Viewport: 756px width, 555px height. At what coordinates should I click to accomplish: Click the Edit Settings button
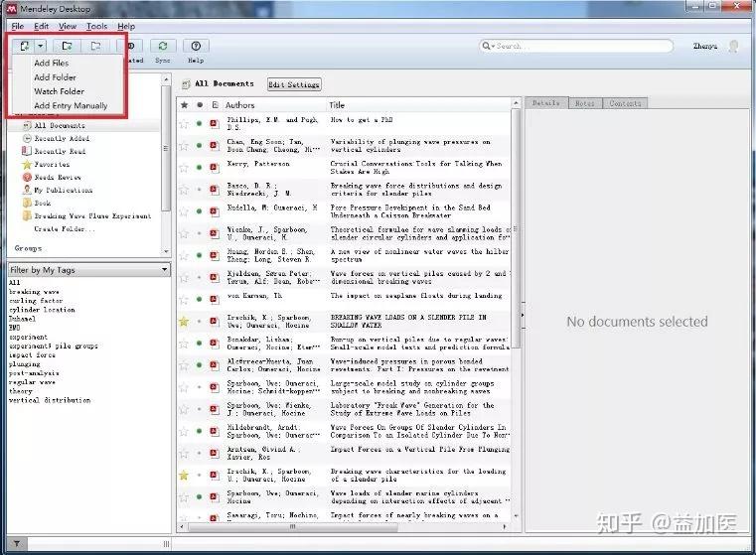(x=294, y=84)
